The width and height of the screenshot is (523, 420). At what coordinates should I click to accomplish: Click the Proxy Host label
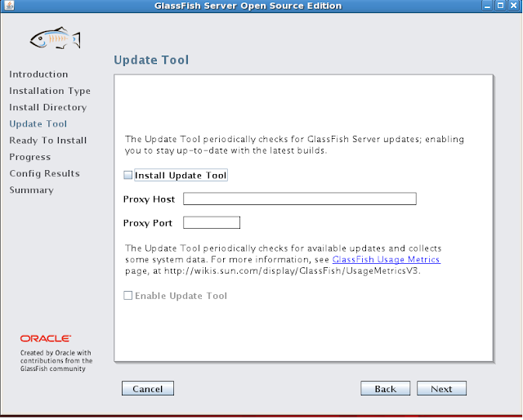(x=149, y=199)
